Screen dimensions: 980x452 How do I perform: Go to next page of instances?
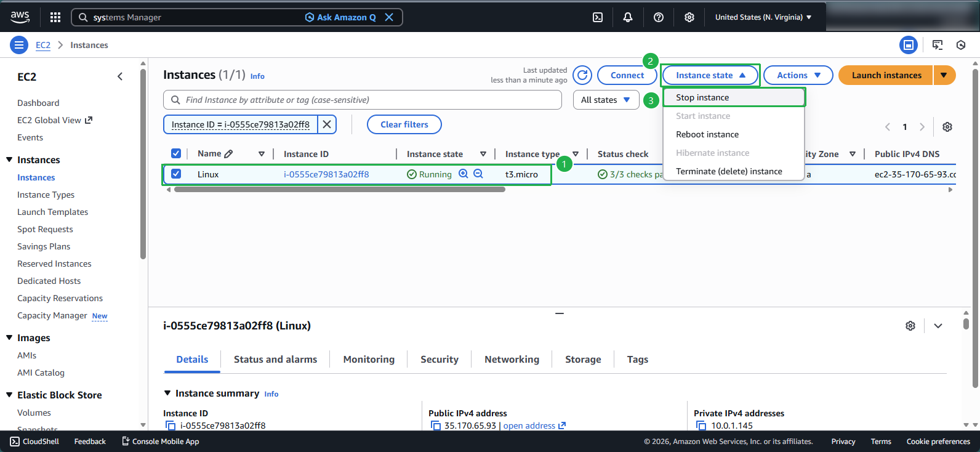tap(922, 127)
